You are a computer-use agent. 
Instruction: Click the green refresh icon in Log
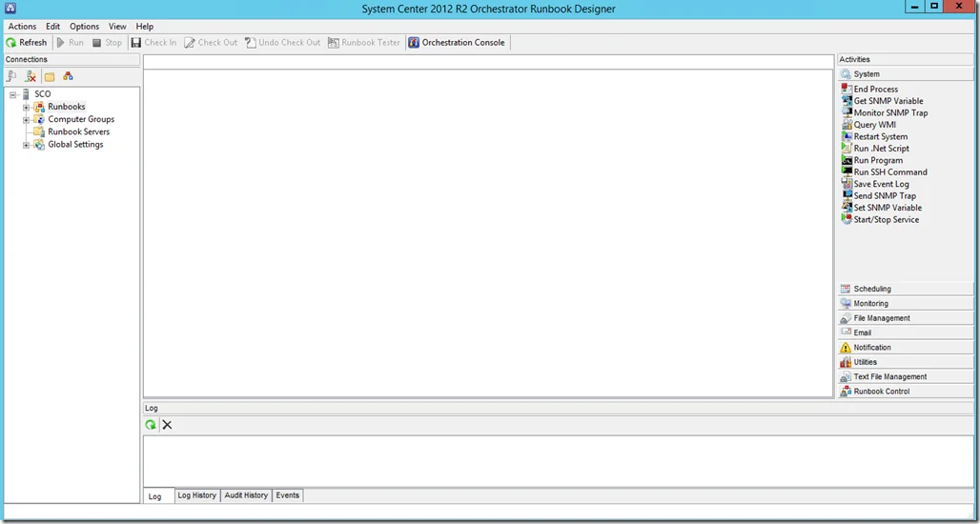tap(151, 425)
